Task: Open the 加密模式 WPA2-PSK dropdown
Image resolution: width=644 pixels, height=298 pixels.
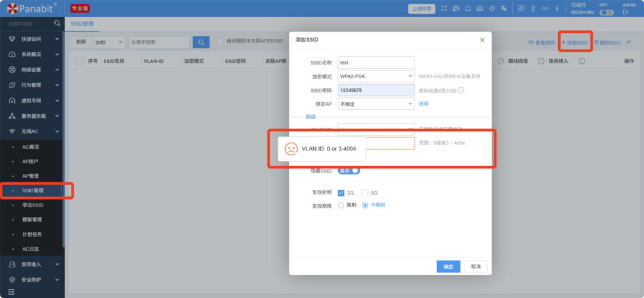Action: tap(376, 76)
